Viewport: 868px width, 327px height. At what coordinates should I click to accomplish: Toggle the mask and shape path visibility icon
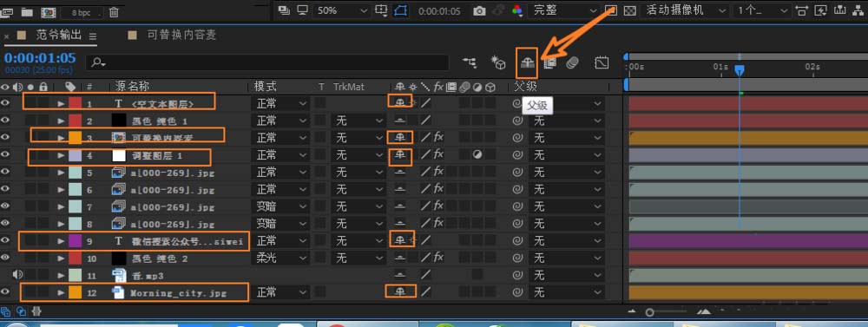coord(400,10)
